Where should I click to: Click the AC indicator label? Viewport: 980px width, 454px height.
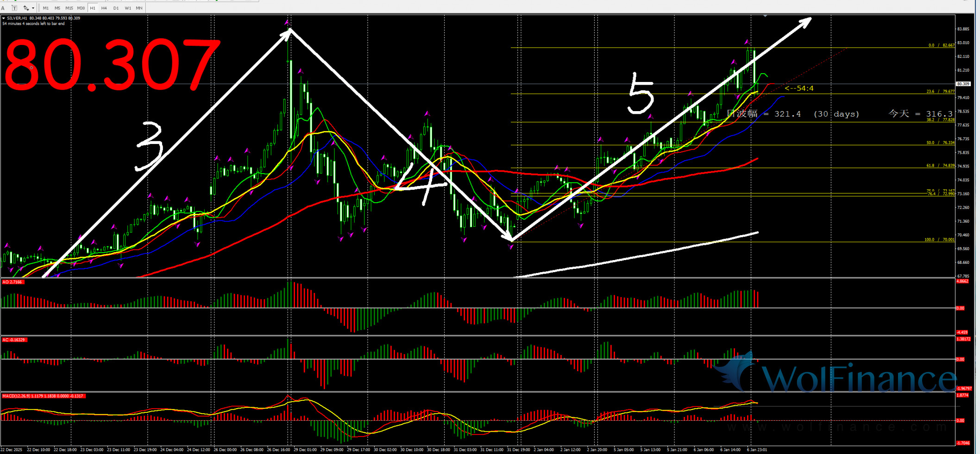14,340
